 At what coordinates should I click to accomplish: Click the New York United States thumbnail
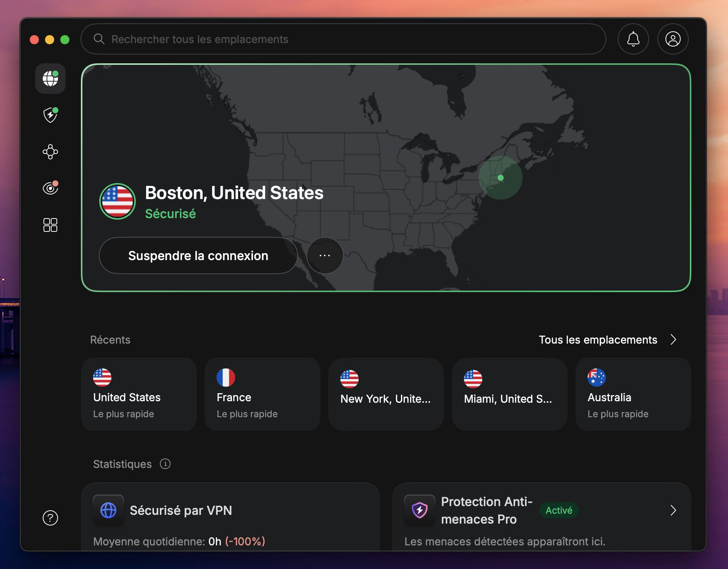click(385, 394)
